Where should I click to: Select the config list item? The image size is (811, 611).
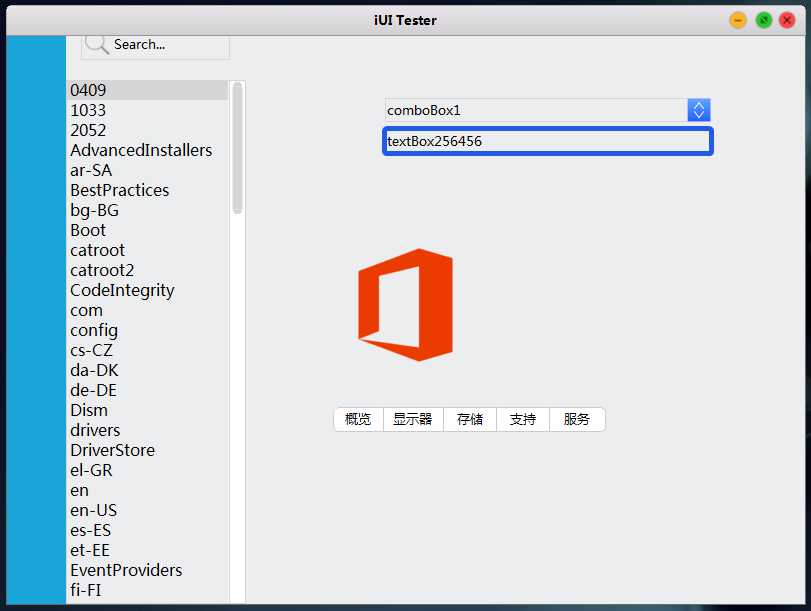[147, 330]
